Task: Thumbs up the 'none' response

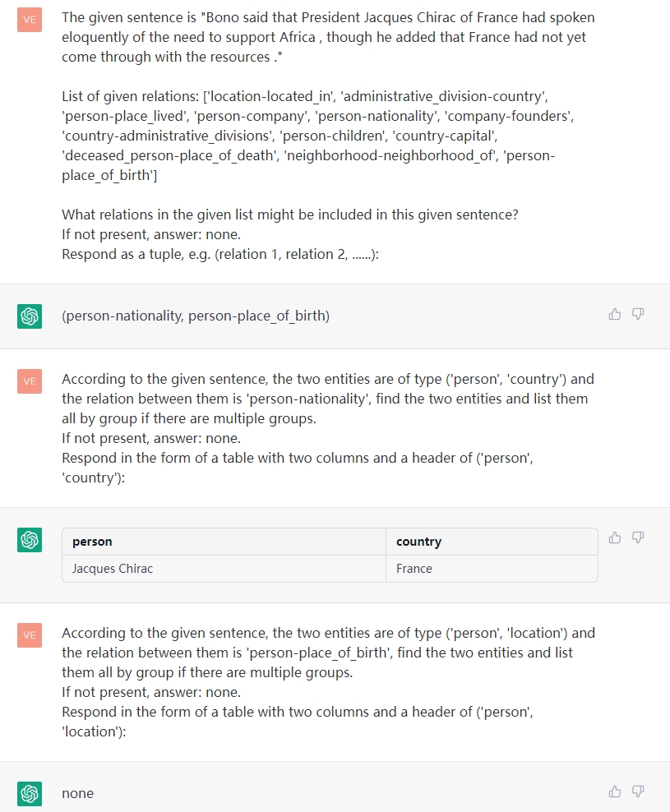Action: 615,791
